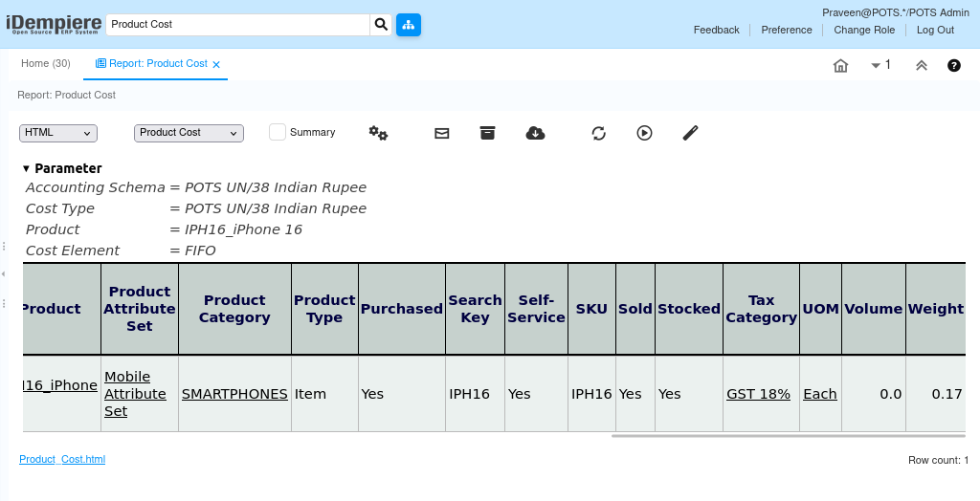Click UOM column header
Image resolution: width=980 pixels, height=501 pixels.
(820, 309)
